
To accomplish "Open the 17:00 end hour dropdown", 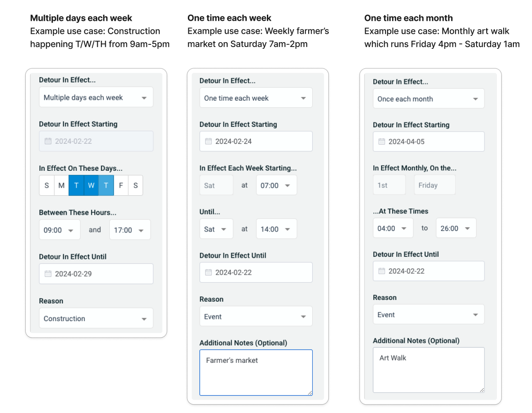I will point(130,230).
